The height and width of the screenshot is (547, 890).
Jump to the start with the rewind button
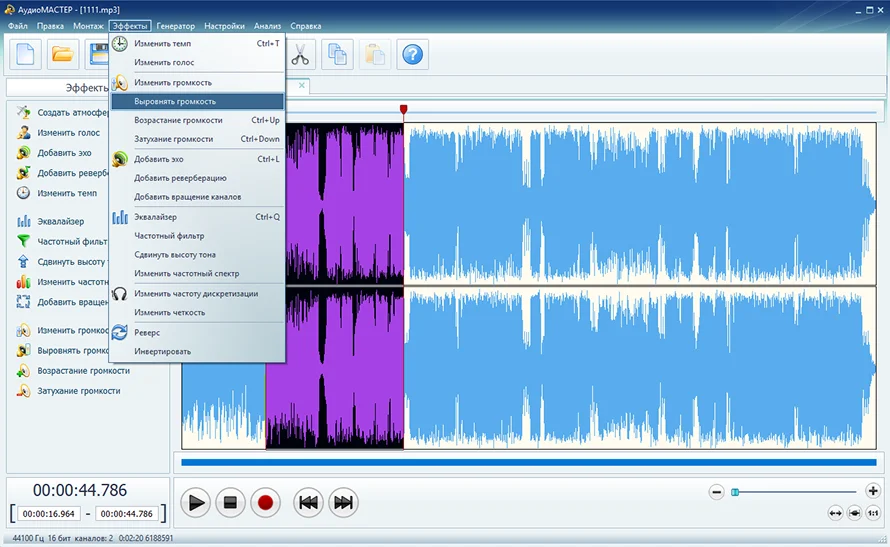pyautogui.click(x=308, y=503)
